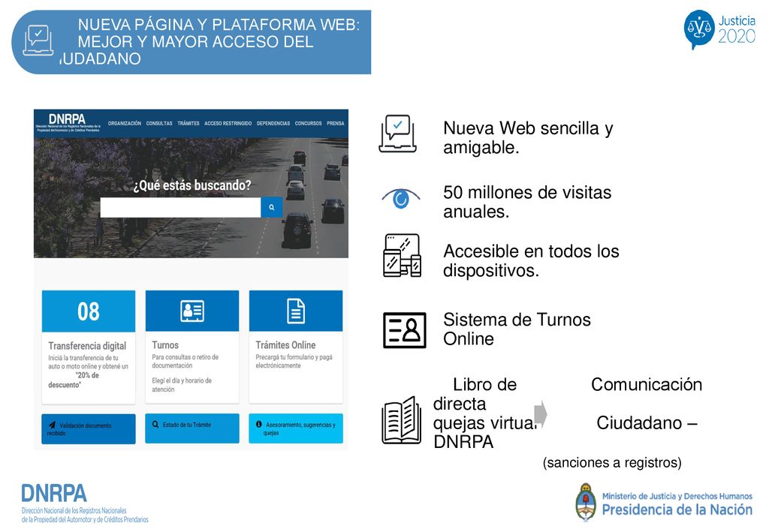The width and height of the screenshot is (769, 532).
Task: Open the Trámites Online card title
Action: [x=285, y=345]
